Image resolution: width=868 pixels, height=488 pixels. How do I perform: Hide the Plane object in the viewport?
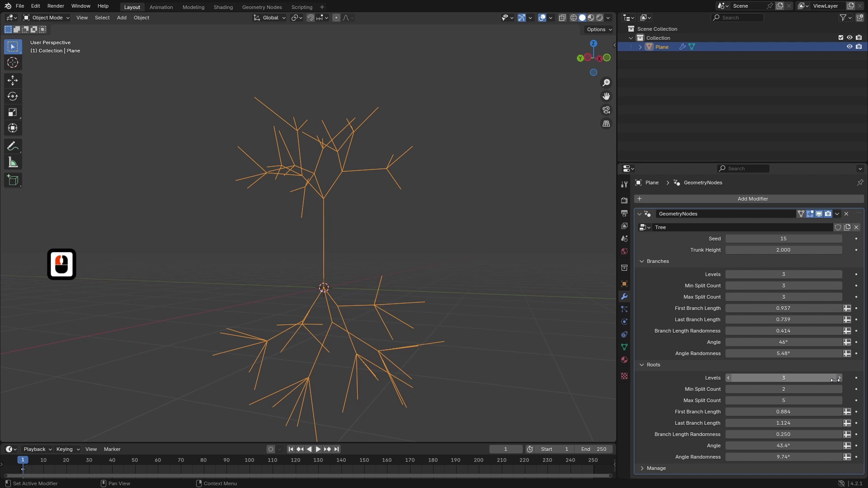pos(849,47)
